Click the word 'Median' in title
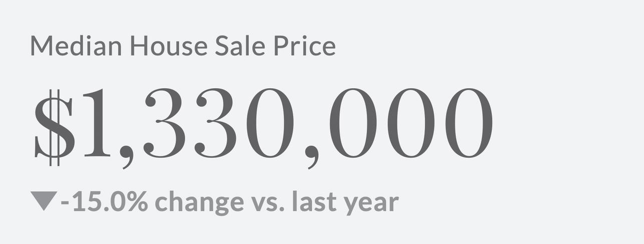Screen dimensions: 644x244 [76, 46]
